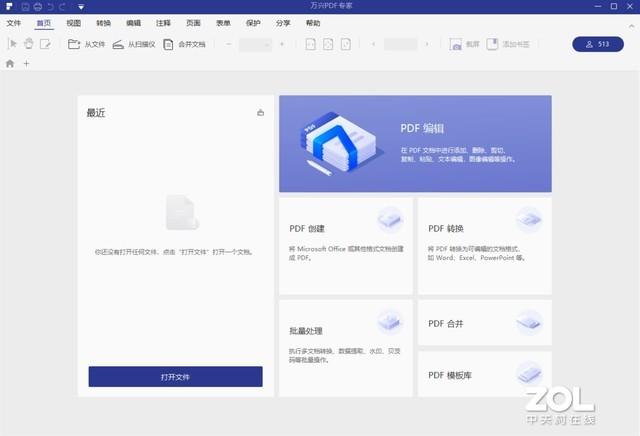Click the middle page-fit view icon
This screenshot has height=436, width=640.
[x=328, y=44]
